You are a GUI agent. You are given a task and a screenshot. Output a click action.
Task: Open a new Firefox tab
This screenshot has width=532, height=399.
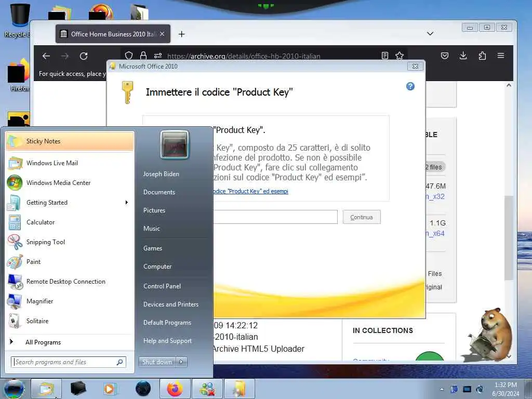click(181, 34)
